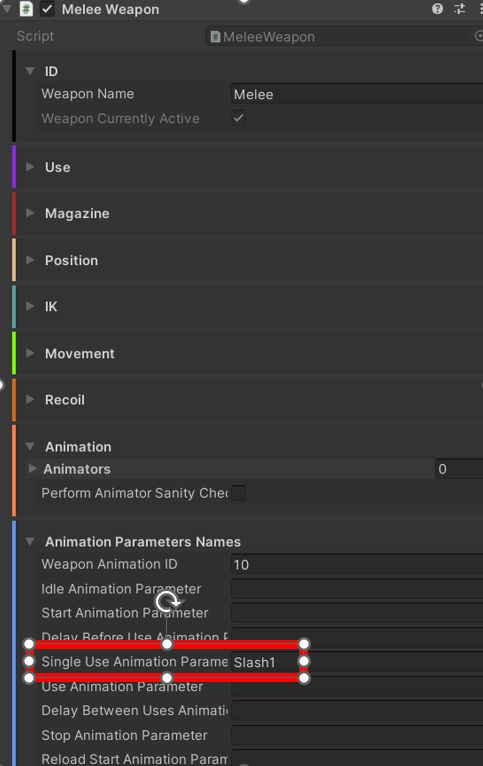Click the Idle Animation Parameter input field
Viewport: 483px width, 766px height.
click(x=357, y=589)
